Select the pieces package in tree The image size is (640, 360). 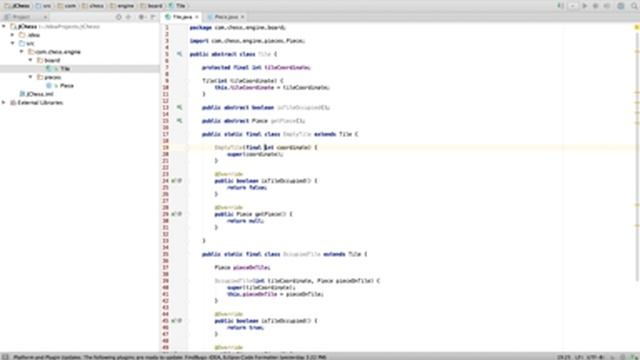coord(49,77)
